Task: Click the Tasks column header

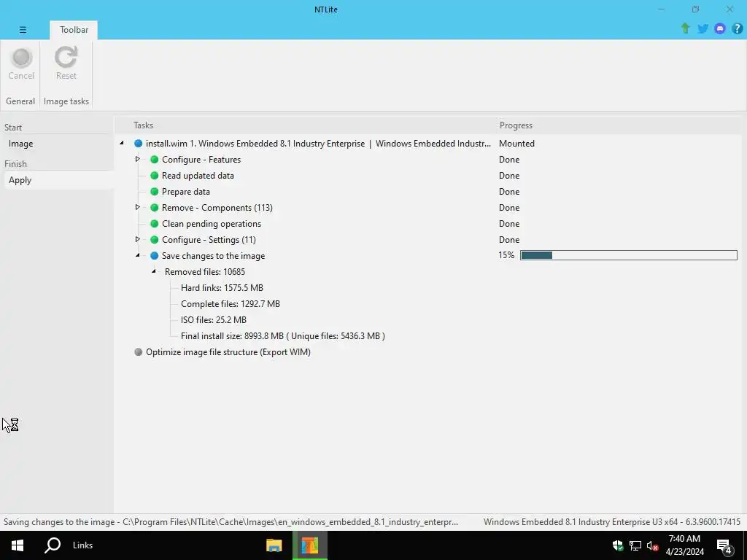Action: coord(144,125)
